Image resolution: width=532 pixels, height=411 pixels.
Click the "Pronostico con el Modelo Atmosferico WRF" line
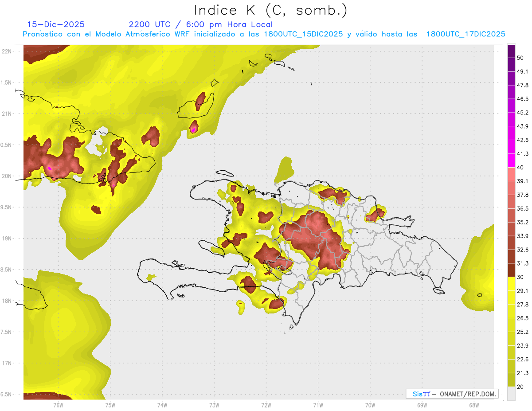pyautogui.click(x=264, y=34)
